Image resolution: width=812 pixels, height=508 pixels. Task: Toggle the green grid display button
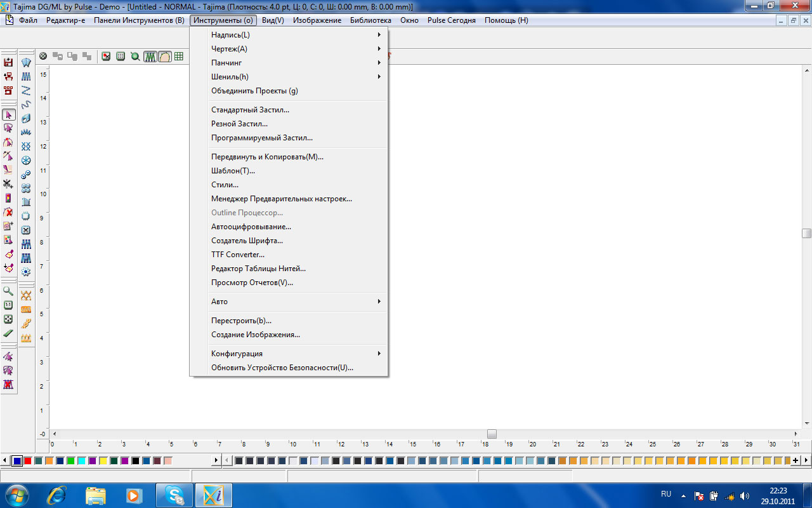[x=179, y=57]
